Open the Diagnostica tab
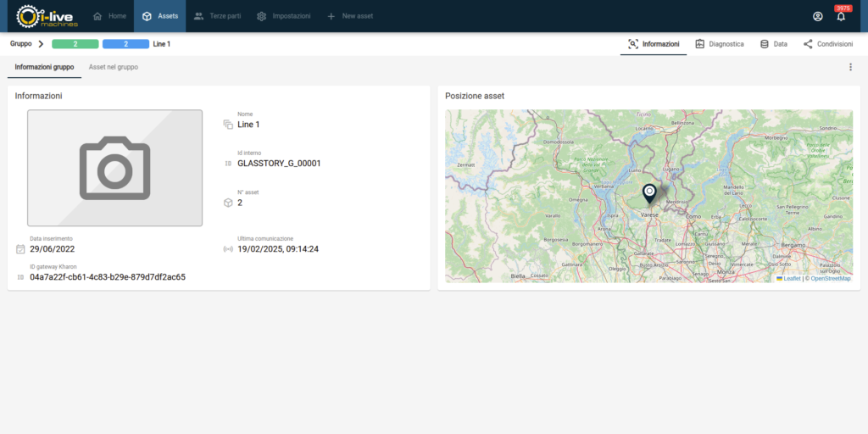The height and width of the screenshot is (434, 868). pyautogui.click(x=720, y=43)
